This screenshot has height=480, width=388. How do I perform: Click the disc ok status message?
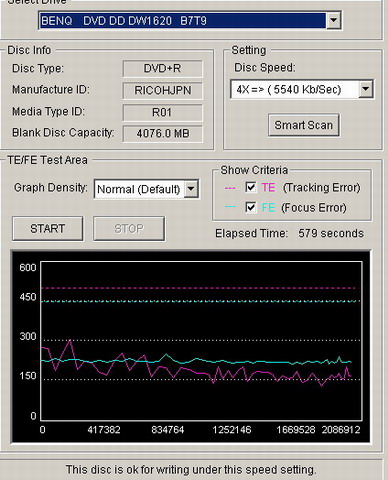tap(191, 470)
